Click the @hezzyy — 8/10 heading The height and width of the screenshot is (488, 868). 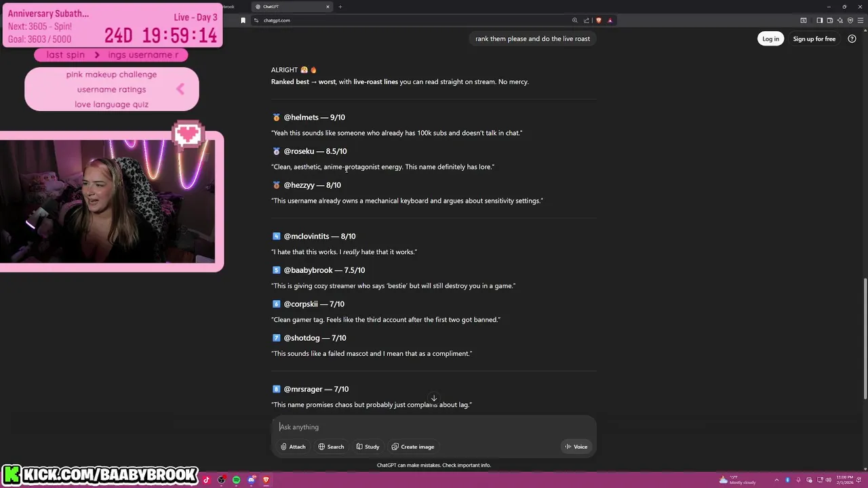[312, 185]
